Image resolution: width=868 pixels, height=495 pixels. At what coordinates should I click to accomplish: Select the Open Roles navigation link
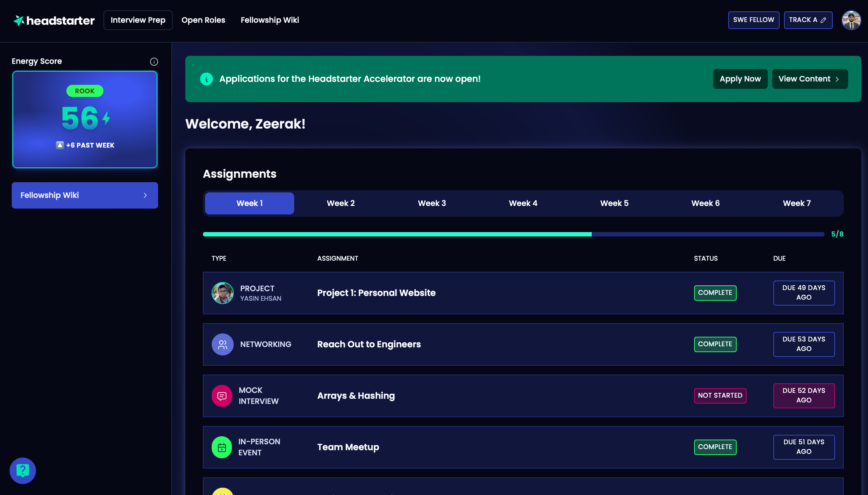point(203,20)
